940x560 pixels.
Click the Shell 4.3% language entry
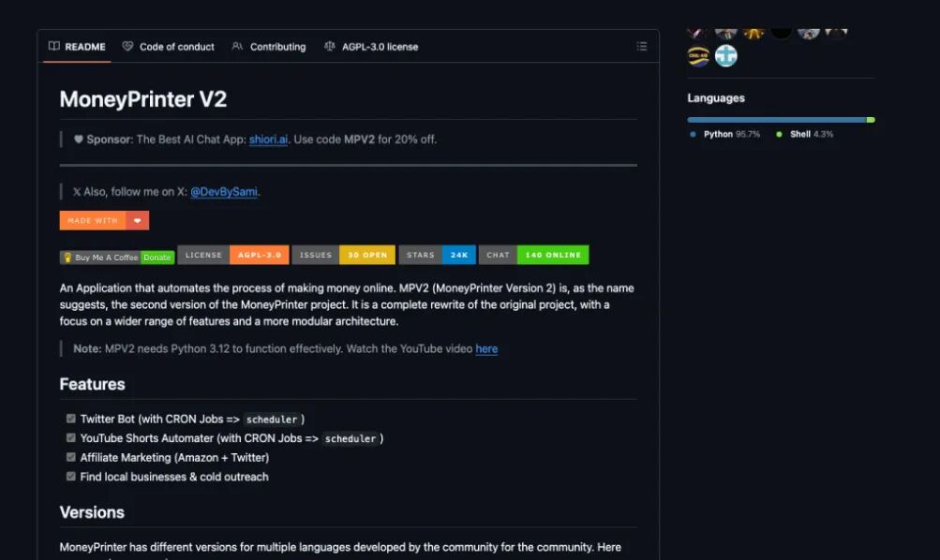pyautogui.click(x=804, y=134)
